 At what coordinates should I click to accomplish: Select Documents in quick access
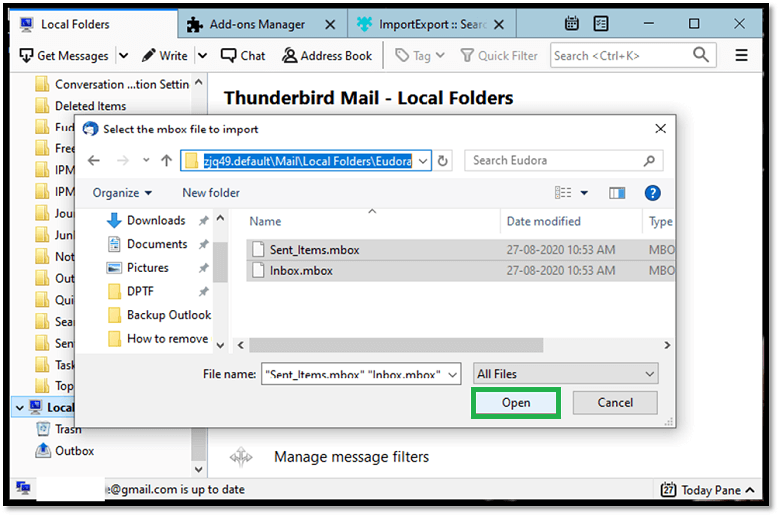pos(157,244)
